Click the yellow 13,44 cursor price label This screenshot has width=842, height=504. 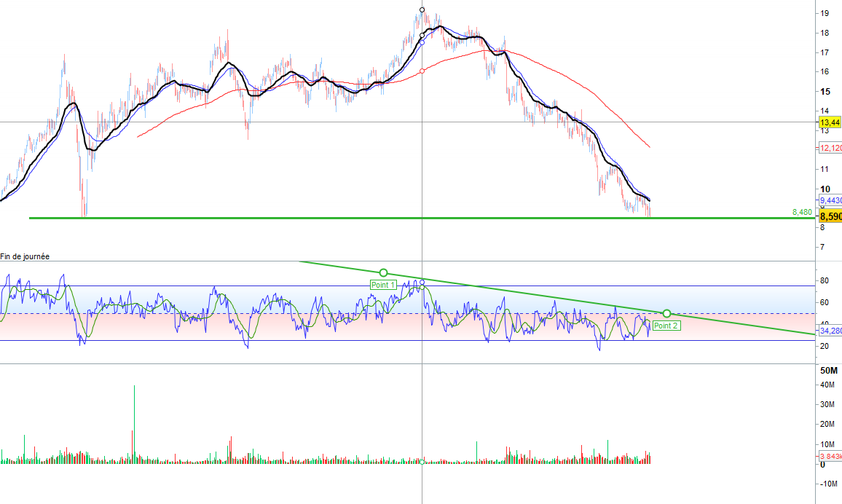(830, 122)
